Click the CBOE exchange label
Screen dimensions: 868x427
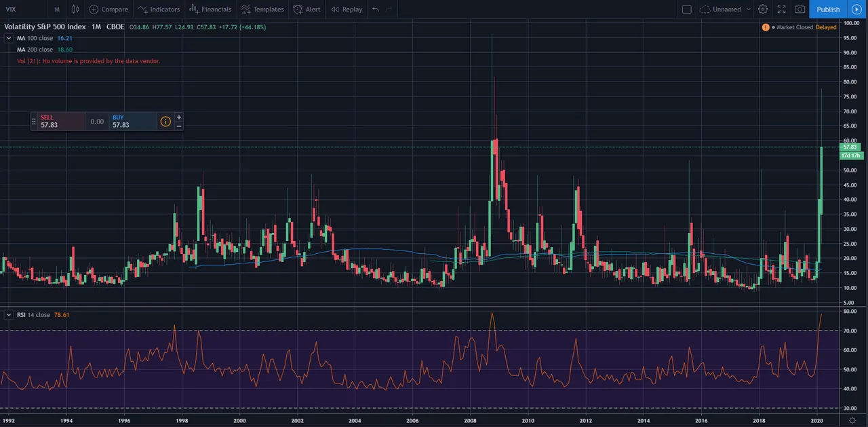pos(115,27)
